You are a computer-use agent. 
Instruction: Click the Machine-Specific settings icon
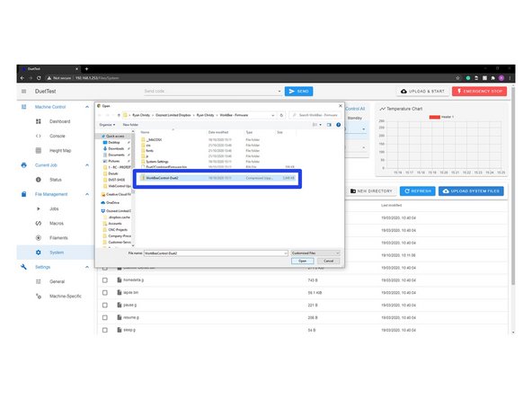(x=39, y=297)
